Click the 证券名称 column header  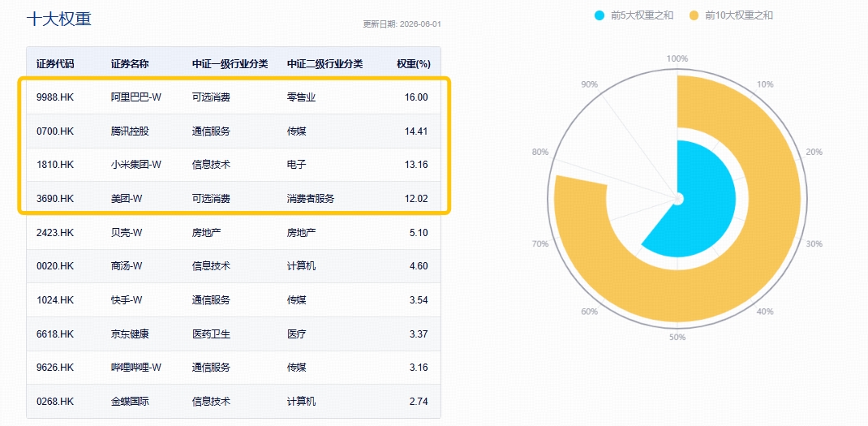click(130, 64)
